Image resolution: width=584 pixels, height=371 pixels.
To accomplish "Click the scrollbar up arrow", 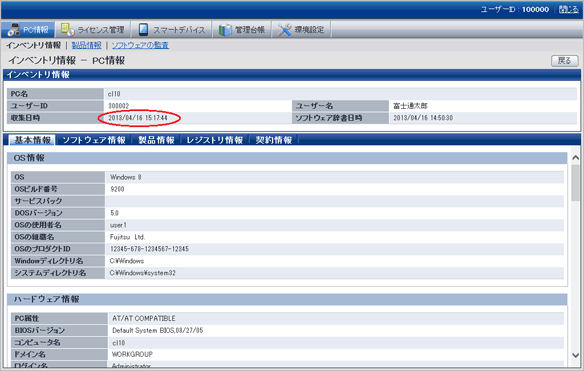I will click(575, 158).
